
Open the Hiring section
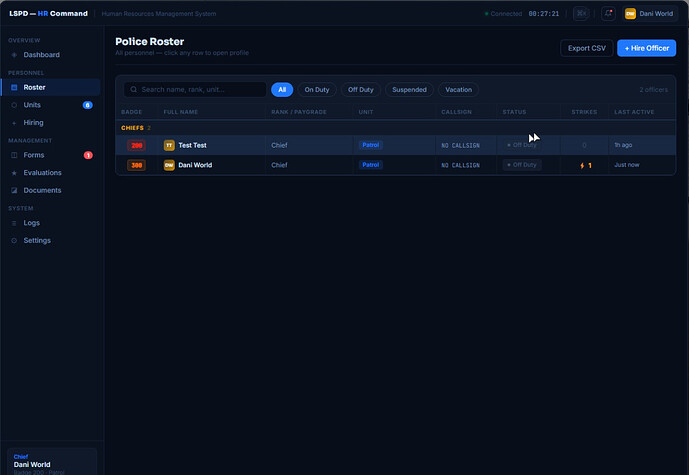click(x=33, y=123)
